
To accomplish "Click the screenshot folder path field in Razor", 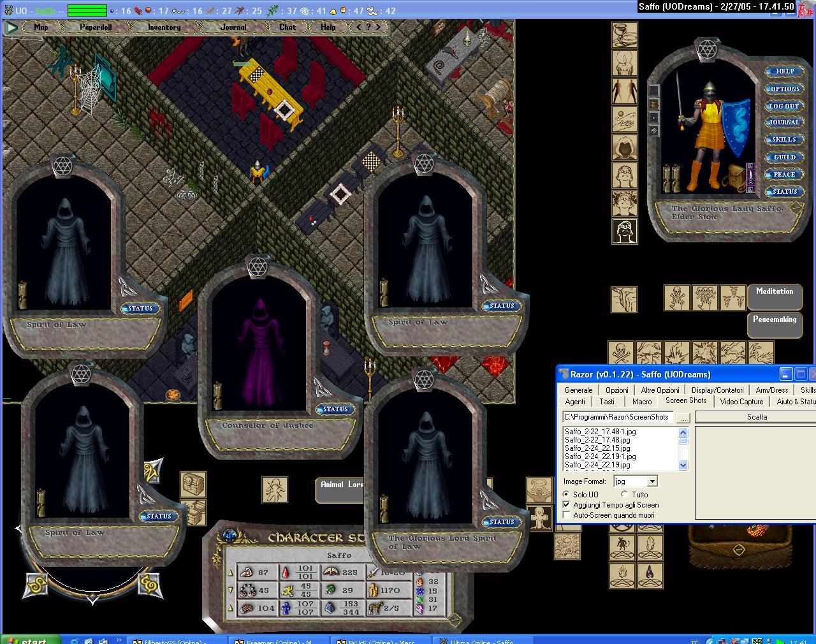I will [617, 417].
